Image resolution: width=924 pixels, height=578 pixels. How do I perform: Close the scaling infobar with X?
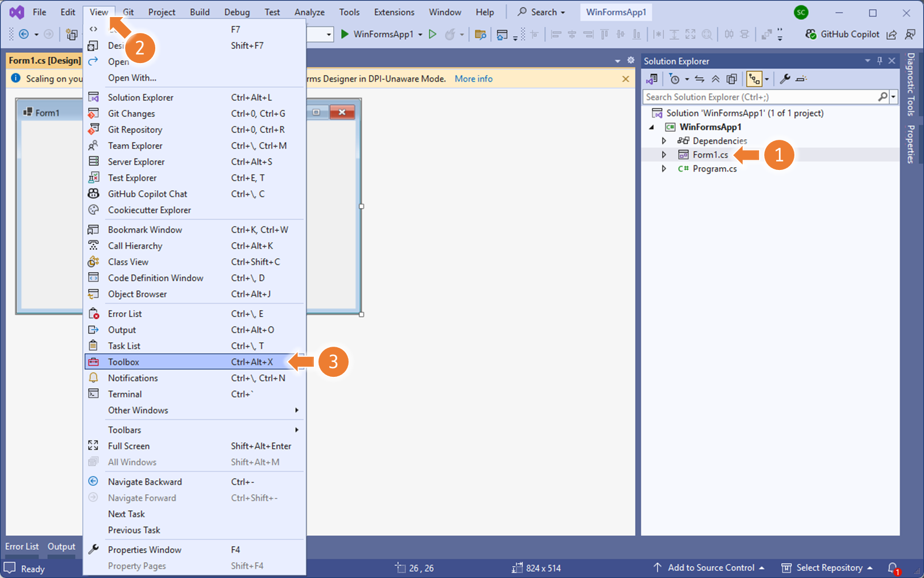pyautogui.click(x=625, y=79)
